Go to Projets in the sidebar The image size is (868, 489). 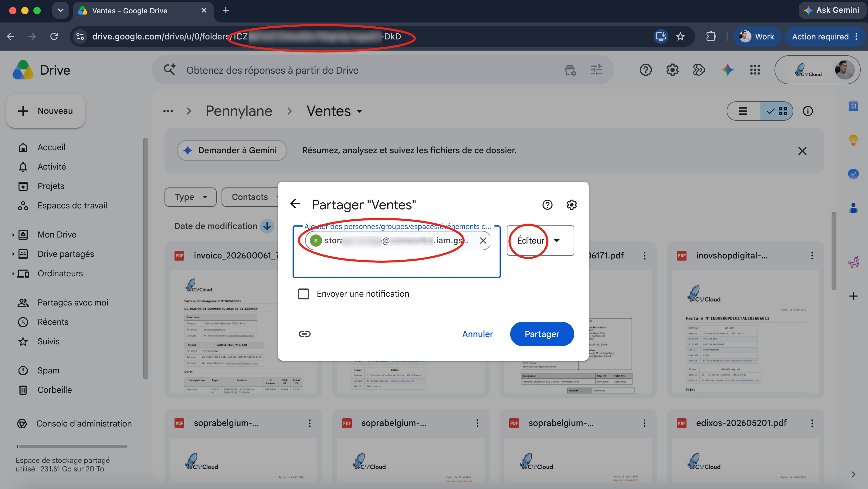[x=51, y=186]
